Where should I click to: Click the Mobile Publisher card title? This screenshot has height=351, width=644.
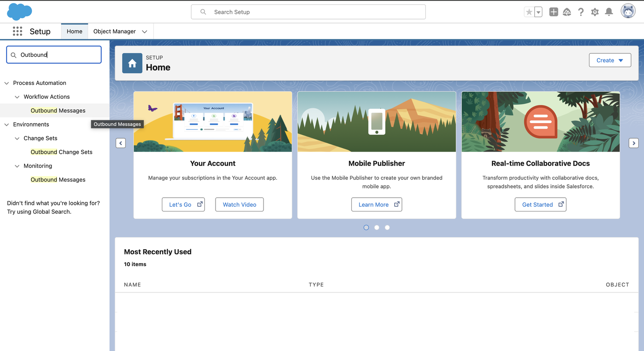pos(377,163)
